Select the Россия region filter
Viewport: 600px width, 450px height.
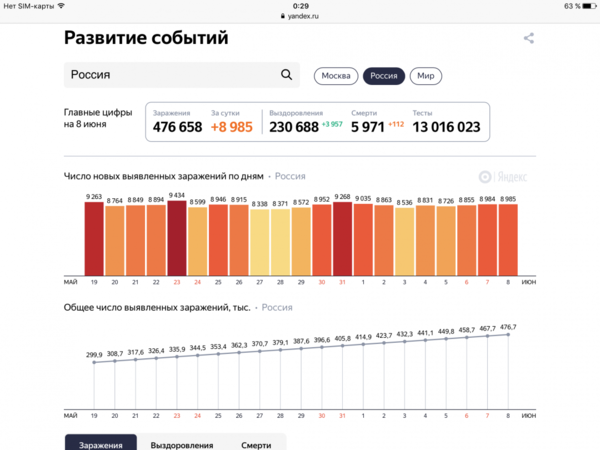(383, 76)
